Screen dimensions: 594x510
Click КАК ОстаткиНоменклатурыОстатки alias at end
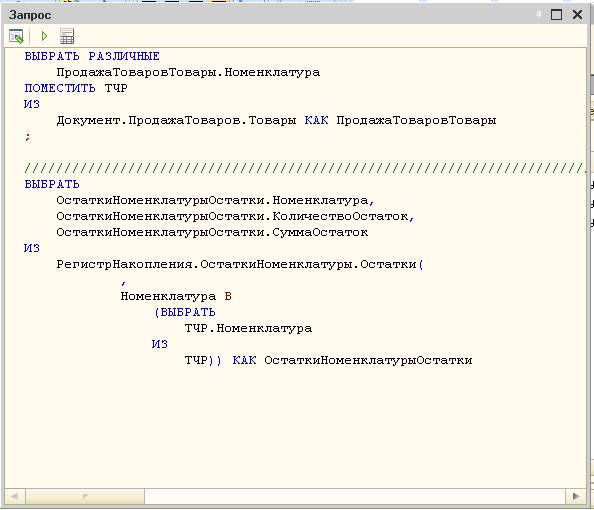coord(352,360)
